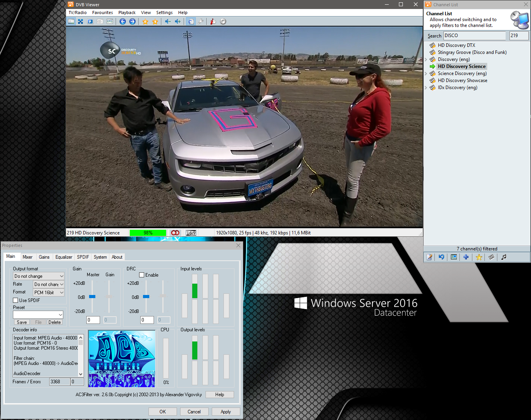Click the volume up speaker icon
531x420 pixels.
pyautogui.click(x=178, y=21)
